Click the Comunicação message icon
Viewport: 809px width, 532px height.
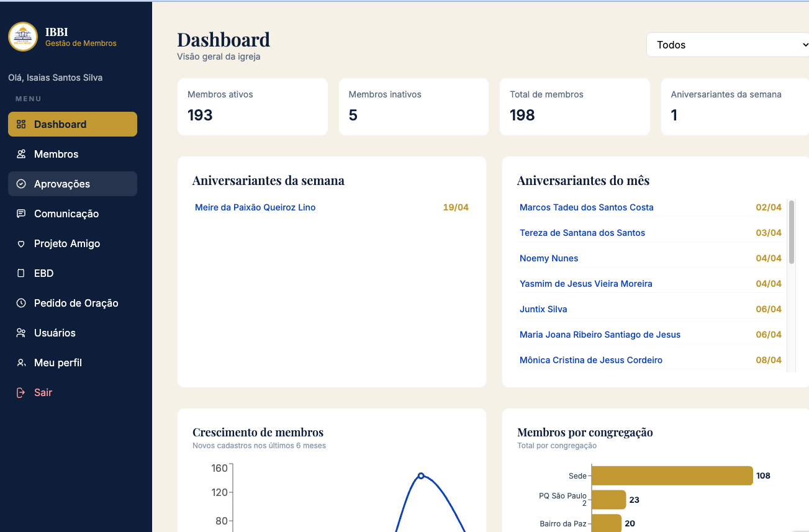coord(21,214)
